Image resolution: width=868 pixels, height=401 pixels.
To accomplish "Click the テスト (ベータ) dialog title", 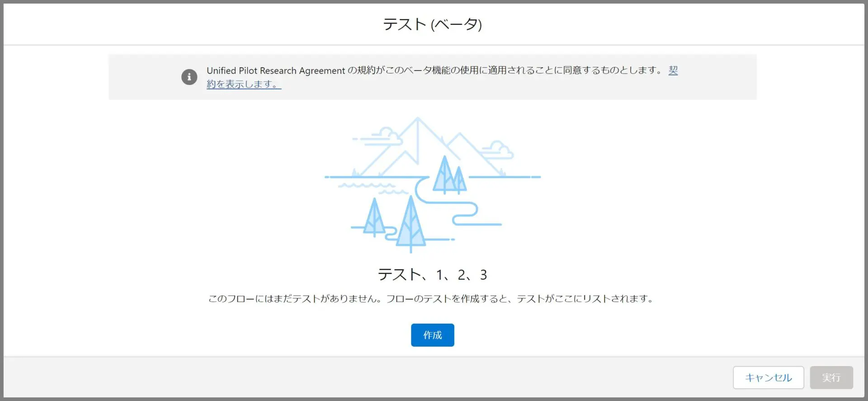I will pos(432,24).
